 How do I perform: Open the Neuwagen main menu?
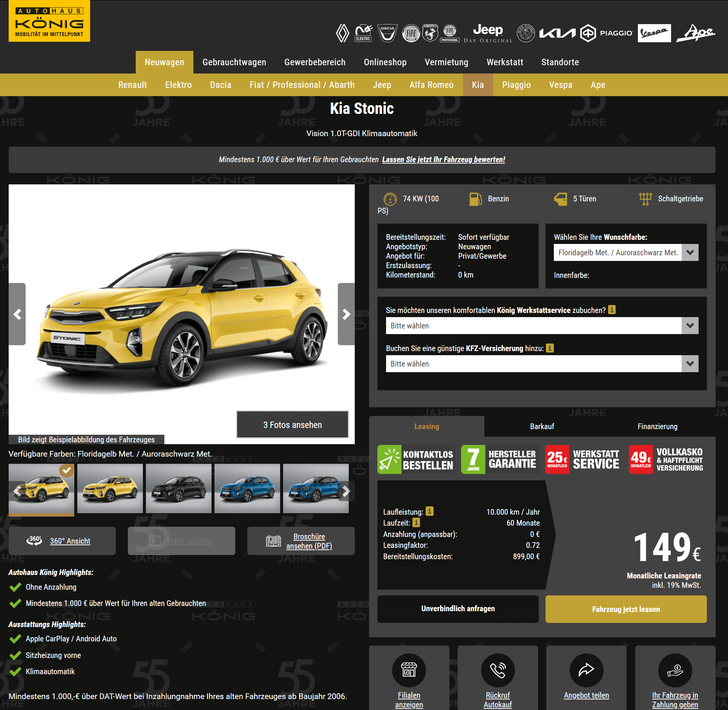(x=164, y=62)
